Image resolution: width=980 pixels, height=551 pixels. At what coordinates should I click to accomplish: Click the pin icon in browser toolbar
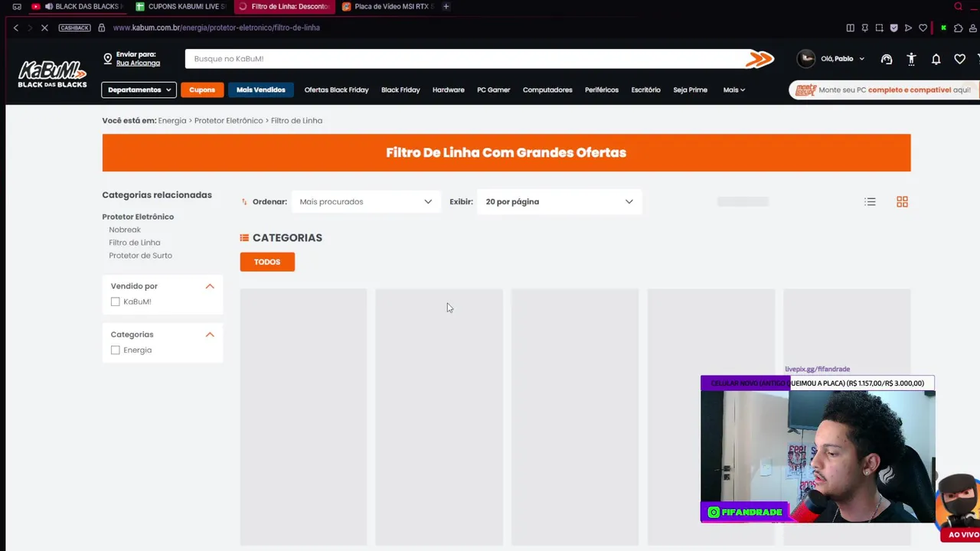pyautogui.click(x=864, y=28)
